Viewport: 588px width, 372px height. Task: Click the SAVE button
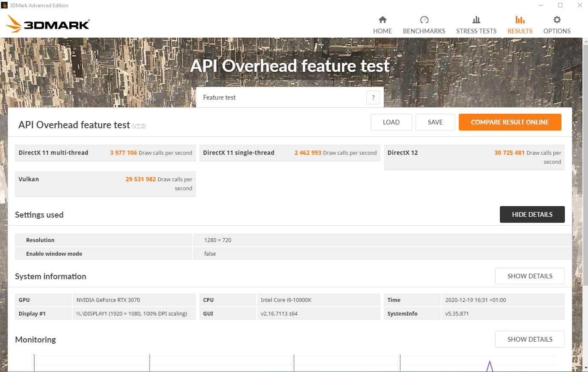pyautogui.click(x=435, y=122)
